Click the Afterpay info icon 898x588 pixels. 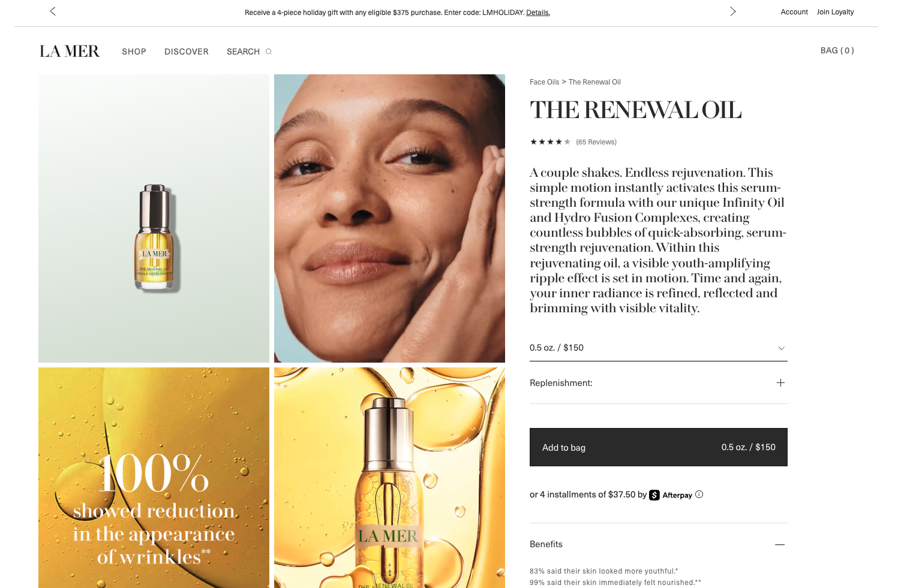point(699,494)
